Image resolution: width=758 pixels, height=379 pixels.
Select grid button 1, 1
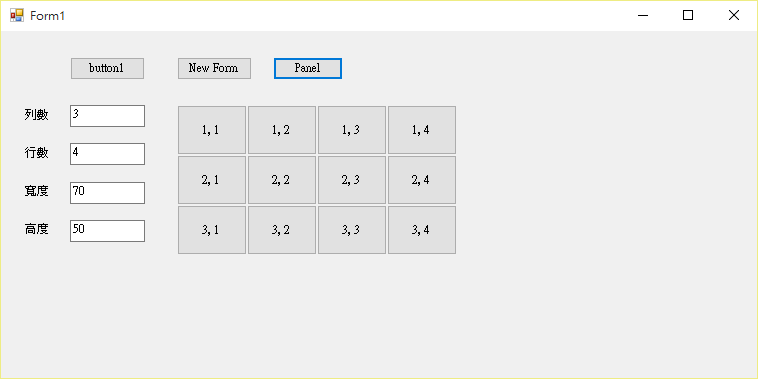click(x=212, y=130)
